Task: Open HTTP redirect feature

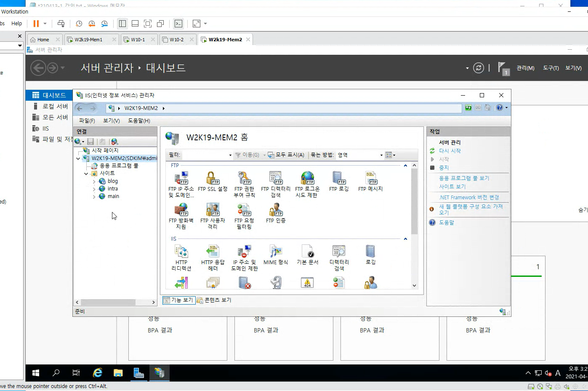Action: (x=181, y=257)
